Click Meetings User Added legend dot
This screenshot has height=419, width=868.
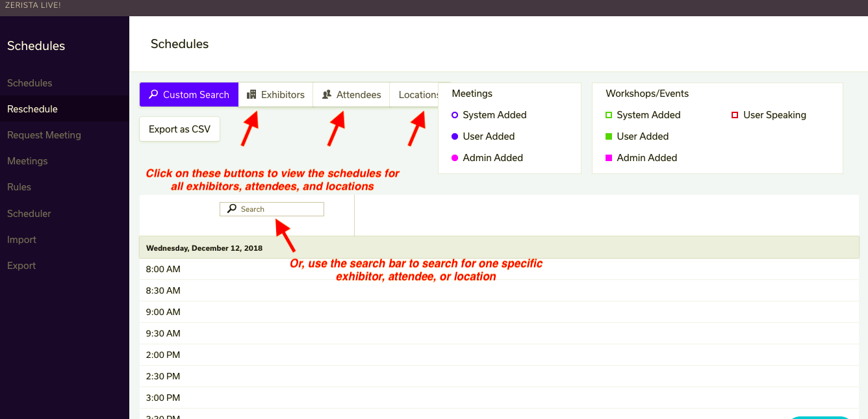455,136
